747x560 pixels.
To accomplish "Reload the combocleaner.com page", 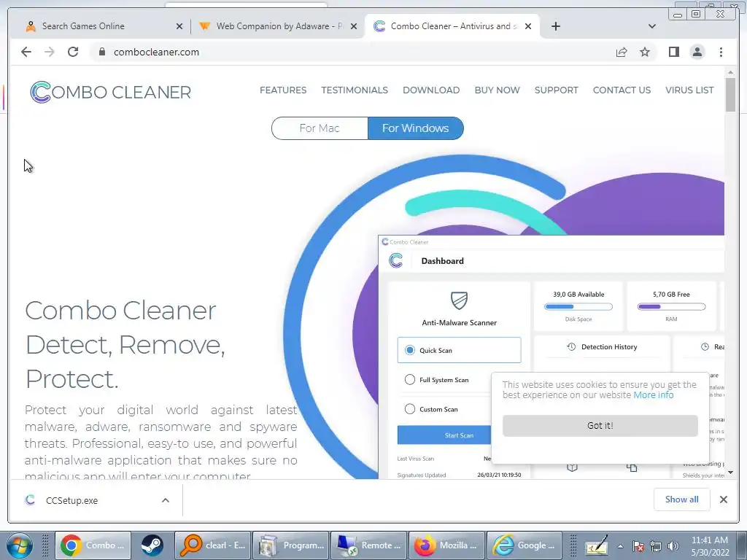I will (x=73, y=52).
